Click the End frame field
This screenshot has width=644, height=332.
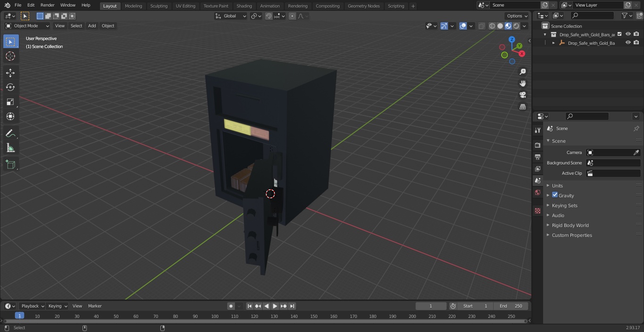[x=511, y=306]
